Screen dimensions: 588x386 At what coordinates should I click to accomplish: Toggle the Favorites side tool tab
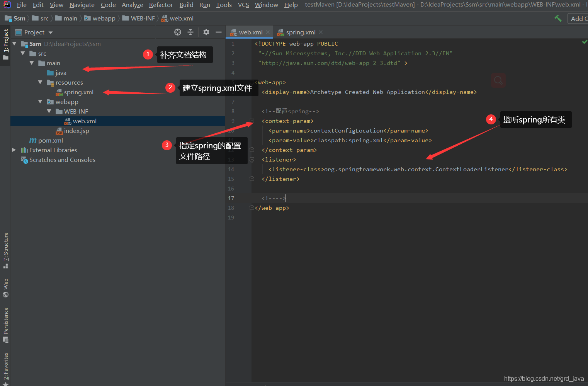pos(5,369)
